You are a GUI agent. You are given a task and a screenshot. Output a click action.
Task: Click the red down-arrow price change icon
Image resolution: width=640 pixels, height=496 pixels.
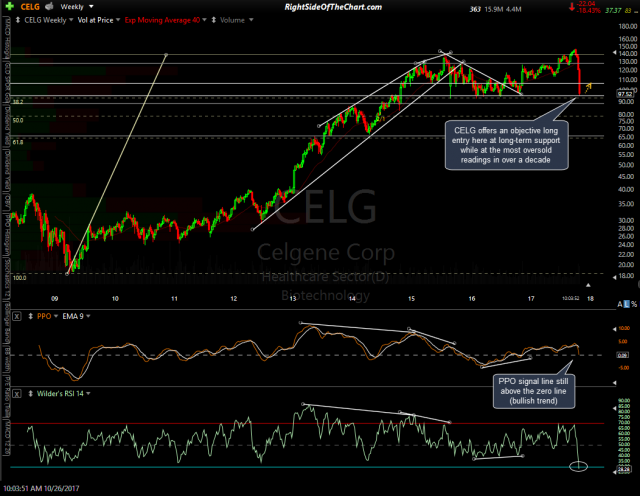point(571,7)
